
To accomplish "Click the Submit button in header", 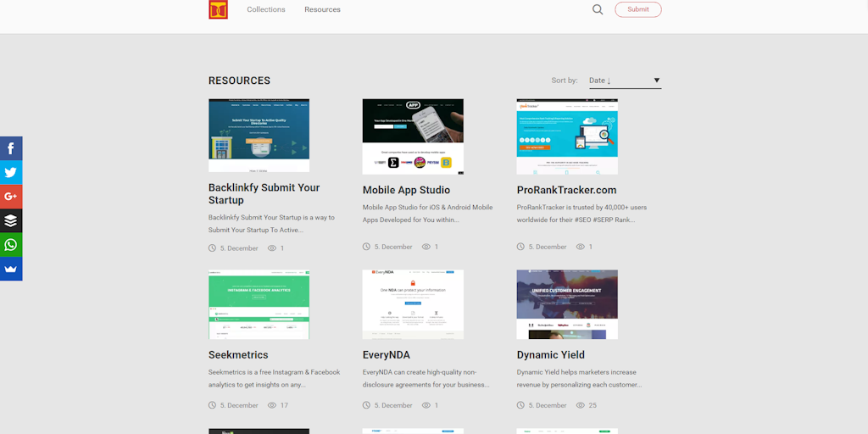I will click(638, 9).
